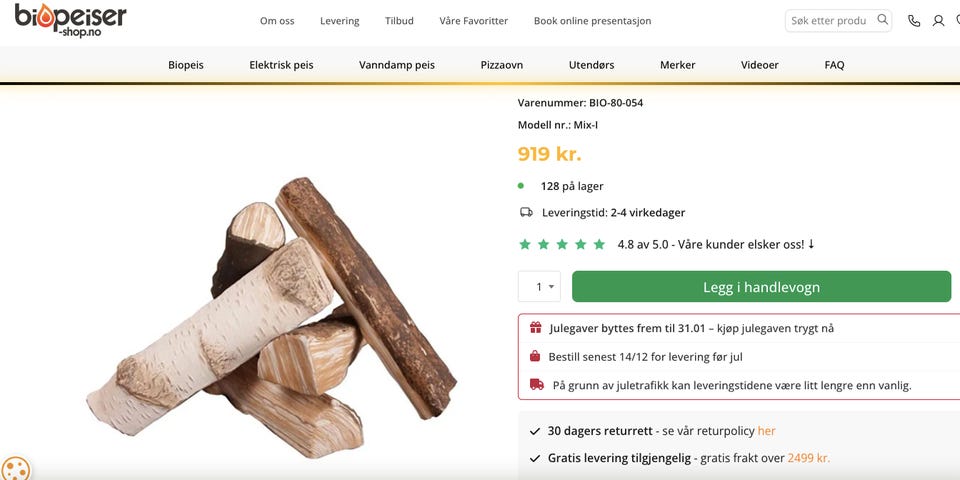This screenshot has height=480, width=960.
Task: Click the phone contact icon
Action: click(914, 21)
